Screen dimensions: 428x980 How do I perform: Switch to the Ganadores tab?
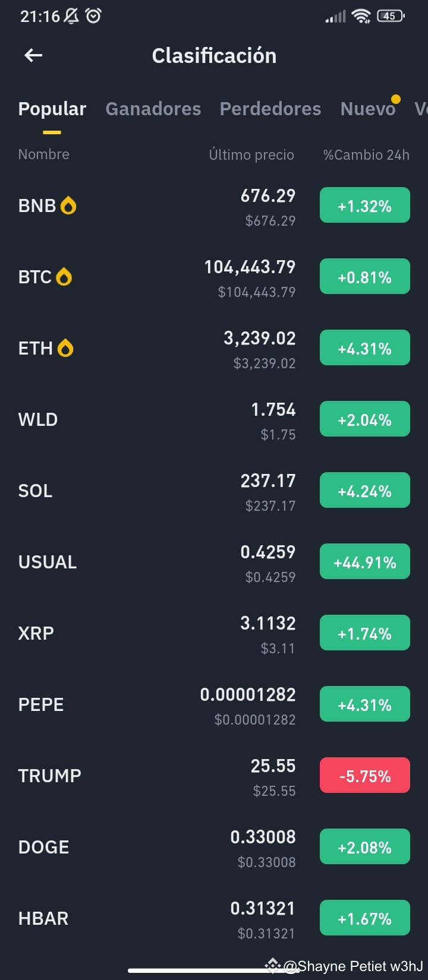click(153, 109)
